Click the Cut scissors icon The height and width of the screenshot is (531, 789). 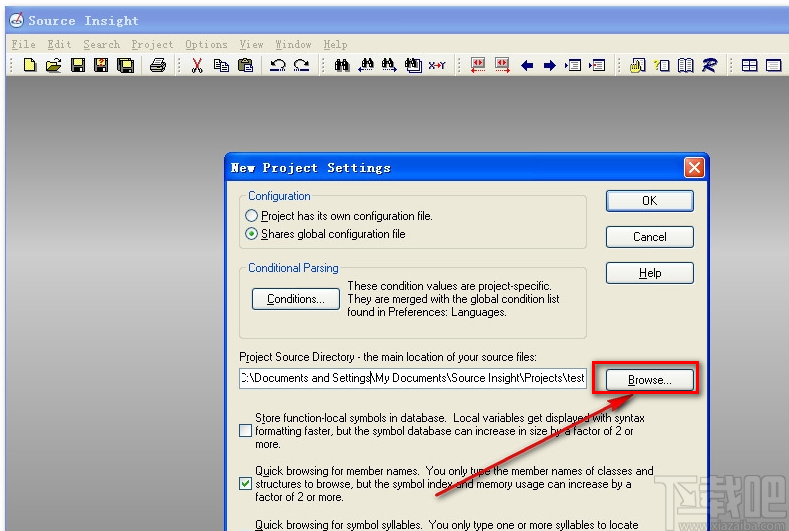(197, 65)
